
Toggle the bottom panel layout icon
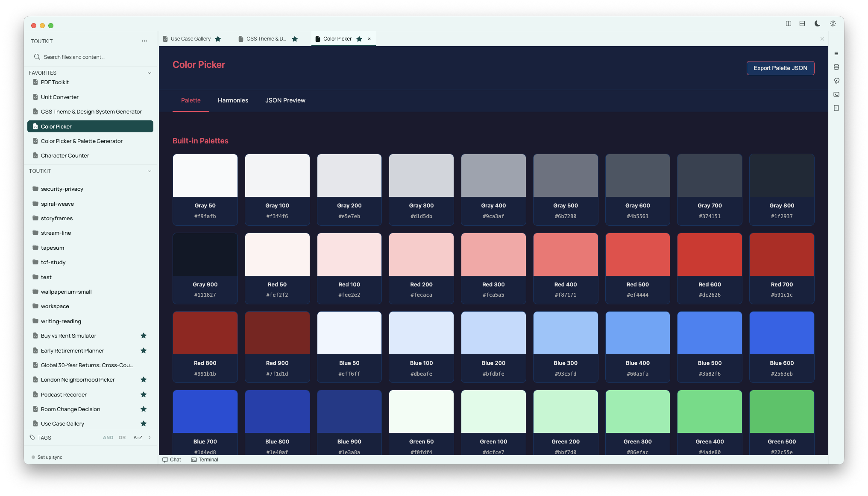[x=802, y=23]
